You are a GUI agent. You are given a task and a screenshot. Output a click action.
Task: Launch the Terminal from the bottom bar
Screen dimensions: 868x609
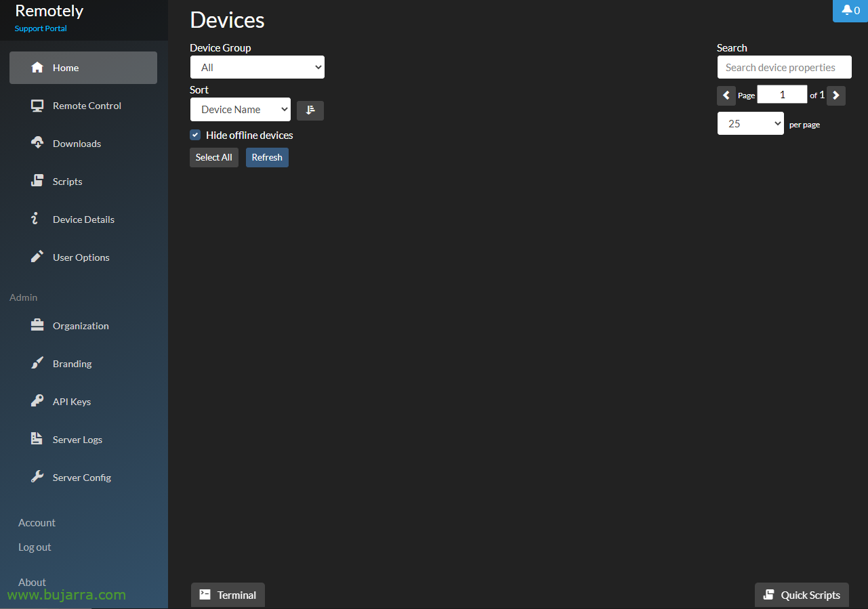click(x=228, y=595)
